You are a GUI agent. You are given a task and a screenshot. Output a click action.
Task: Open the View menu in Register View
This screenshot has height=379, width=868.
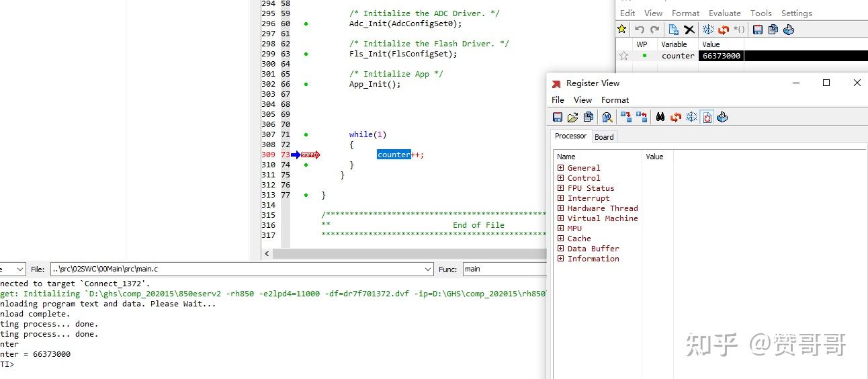click(582, 99)
